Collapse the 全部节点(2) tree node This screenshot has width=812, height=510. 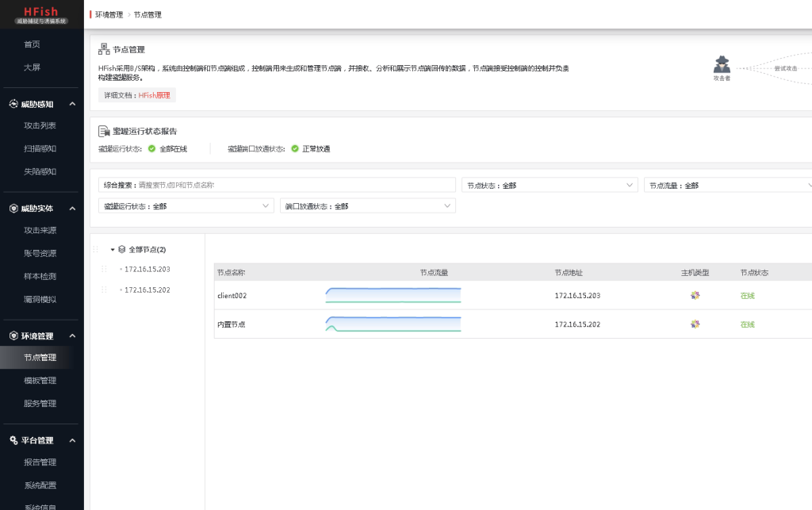coord(113,249)
